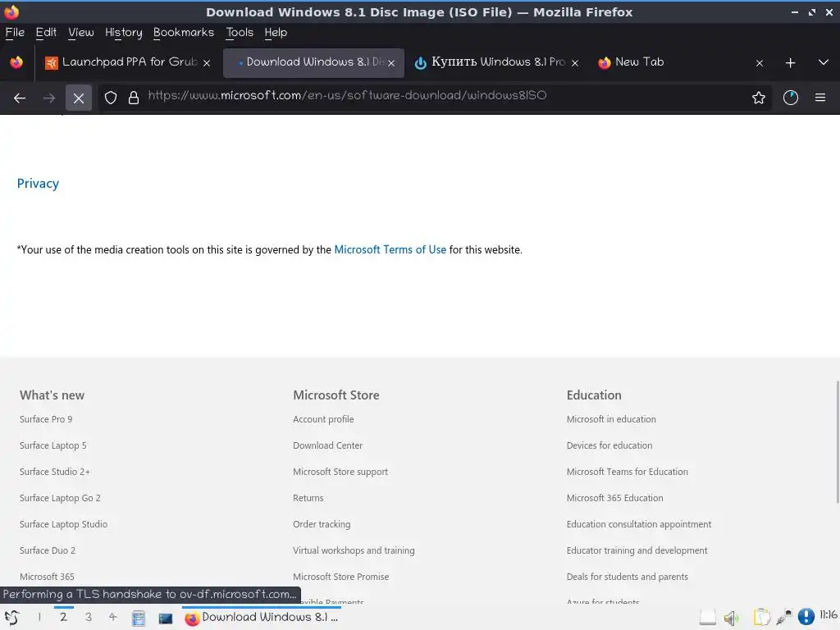Open the tracking protection shield icon

(x=111, y=98)
